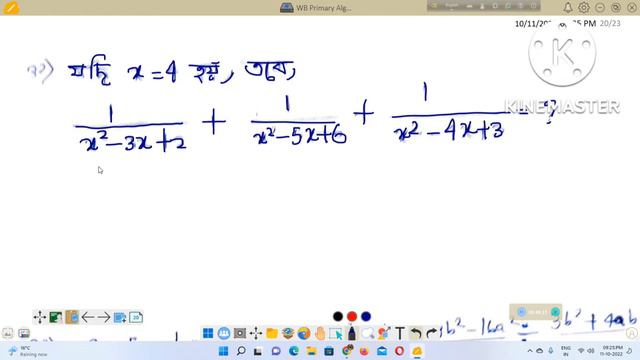Show hidden system tray icons
This screenshot has width=640, height=360.
pos(530,351)
